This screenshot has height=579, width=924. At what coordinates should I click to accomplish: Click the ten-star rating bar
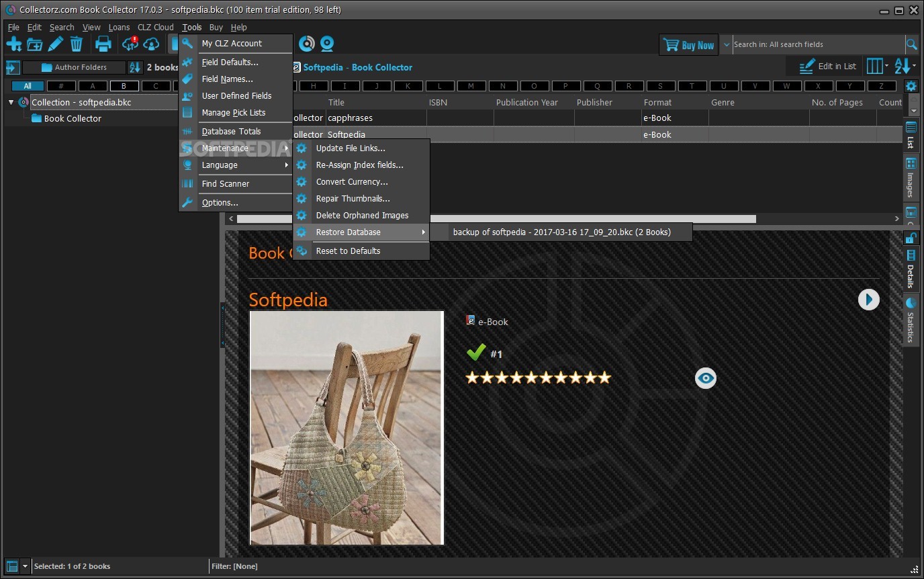[x=539, y=377]
